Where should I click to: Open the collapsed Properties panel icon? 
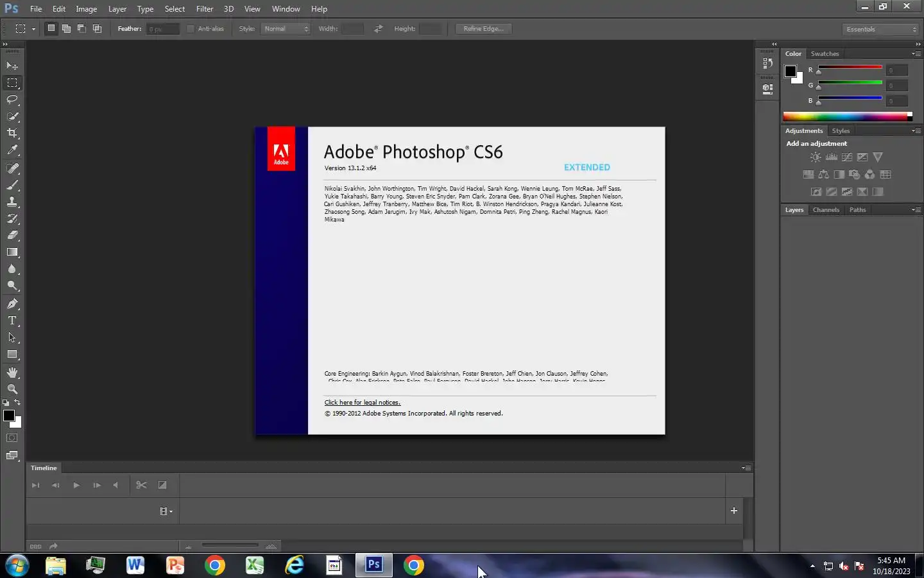point(767,89)
